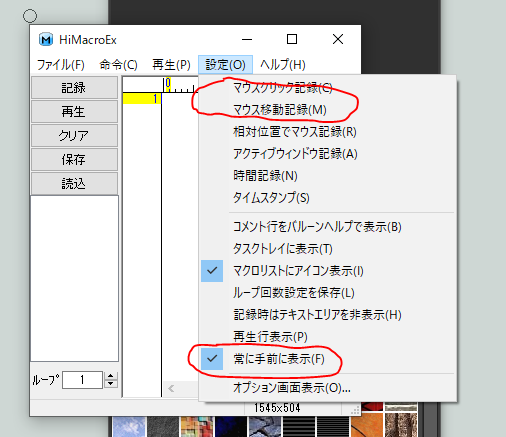Image resolution: width=506 pixels, height=437 pixels.
Task: Click the ループ count input field
Action: tap(82, 380)
